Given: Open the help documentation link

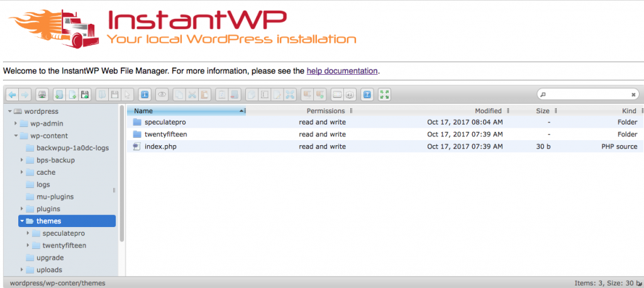Looking at the screenshot, I should [341, 71].
